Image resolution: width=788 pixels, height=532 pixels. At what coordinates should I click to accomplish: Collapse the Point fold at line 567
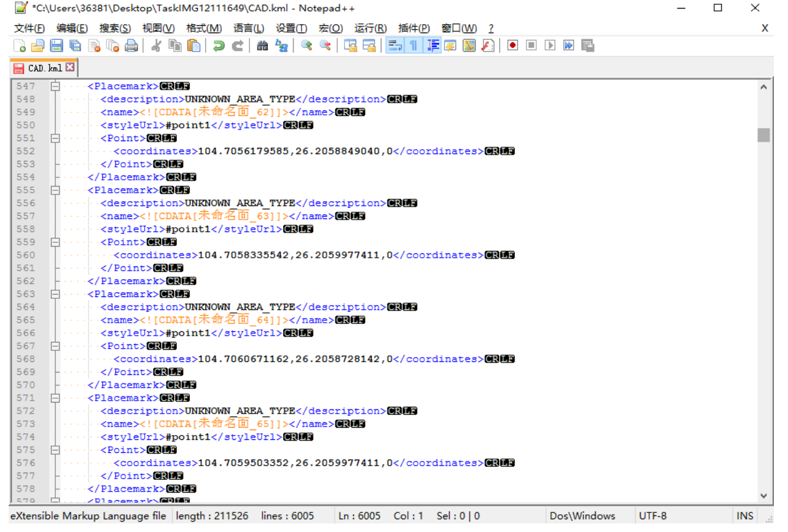(x=55, y=346)
